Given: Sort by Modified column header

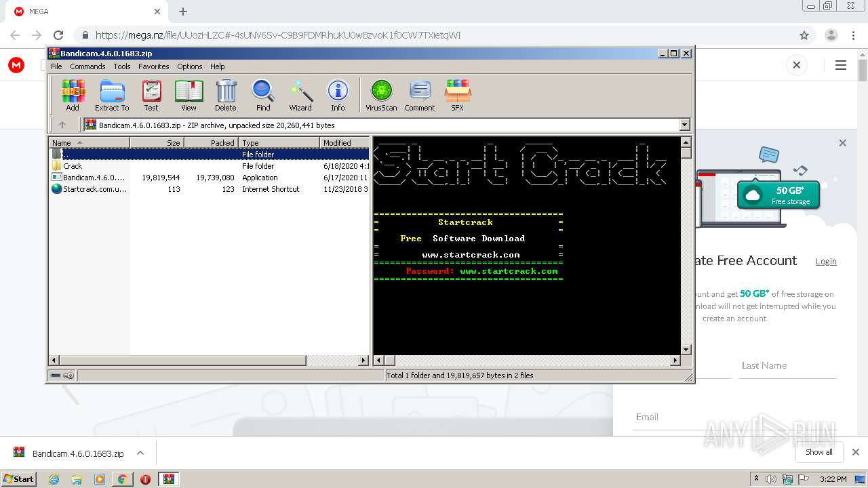Looking at the screenshot, I should click(344, 142).
